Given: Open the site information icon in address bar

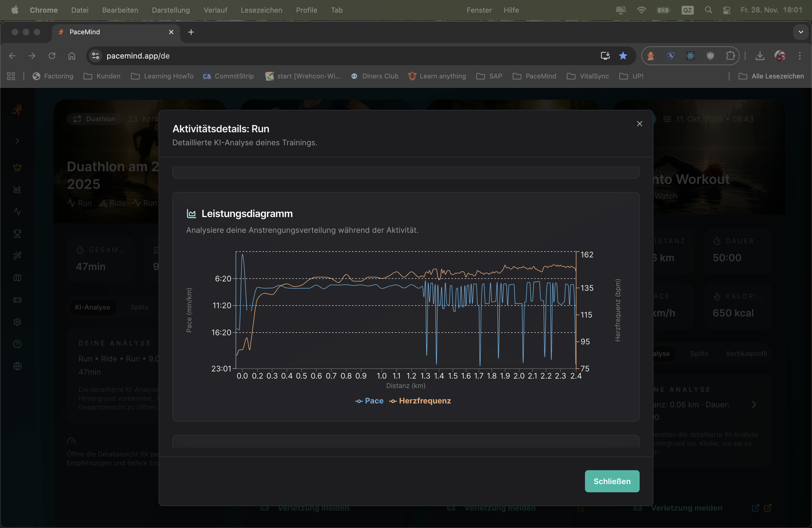Looking at the screenshot, I should pyautogui.click(x=96, y=56).
